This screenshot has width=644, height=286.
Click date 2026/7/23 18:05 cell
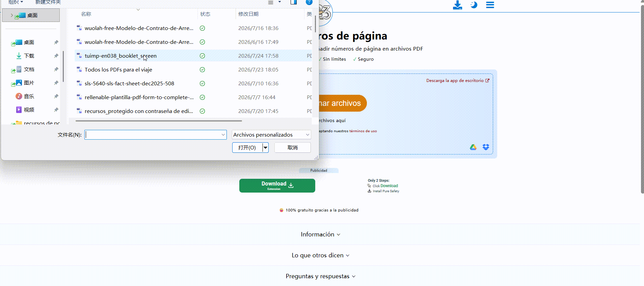258,69
